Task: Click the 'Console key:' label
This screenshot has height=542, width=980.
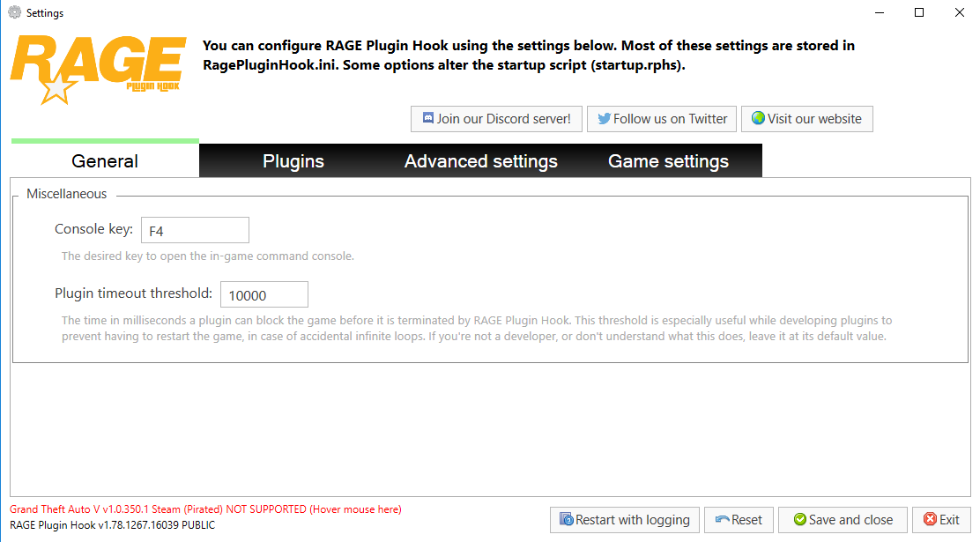Action: [93, 229]
